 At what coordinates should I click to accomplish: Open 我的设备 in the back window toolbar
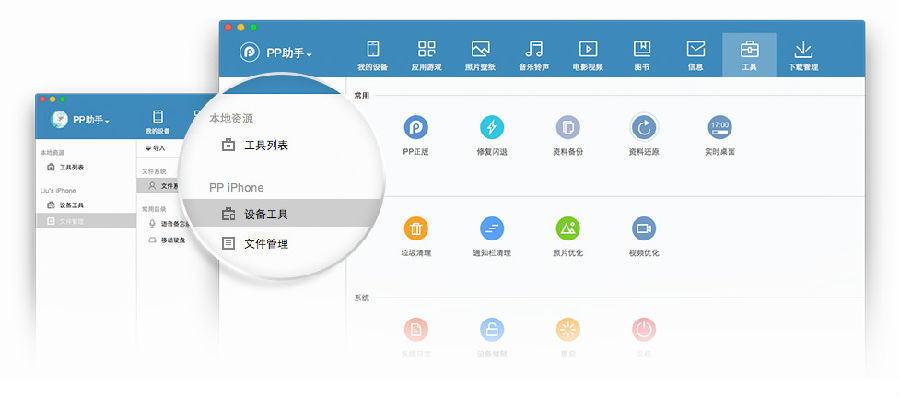pyautogui.click(x=158, y=122)
